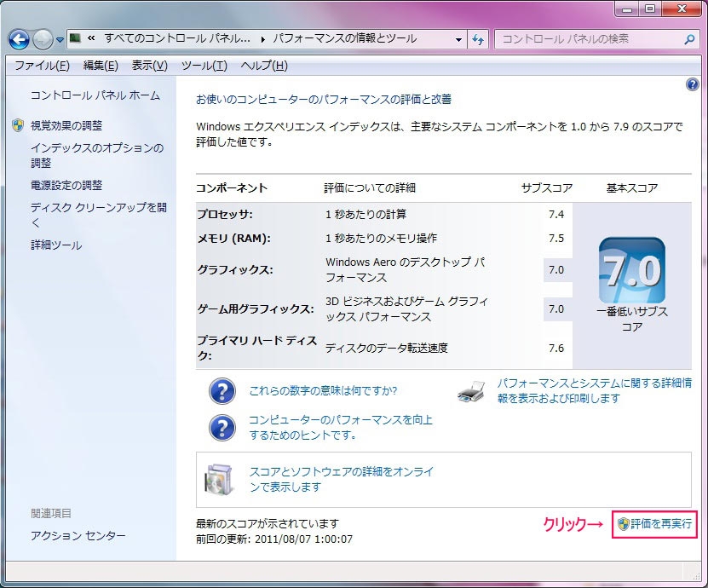Open the ファイル(F) menu
The height and width of the screenshot is (588, 708).
(42, 66)
